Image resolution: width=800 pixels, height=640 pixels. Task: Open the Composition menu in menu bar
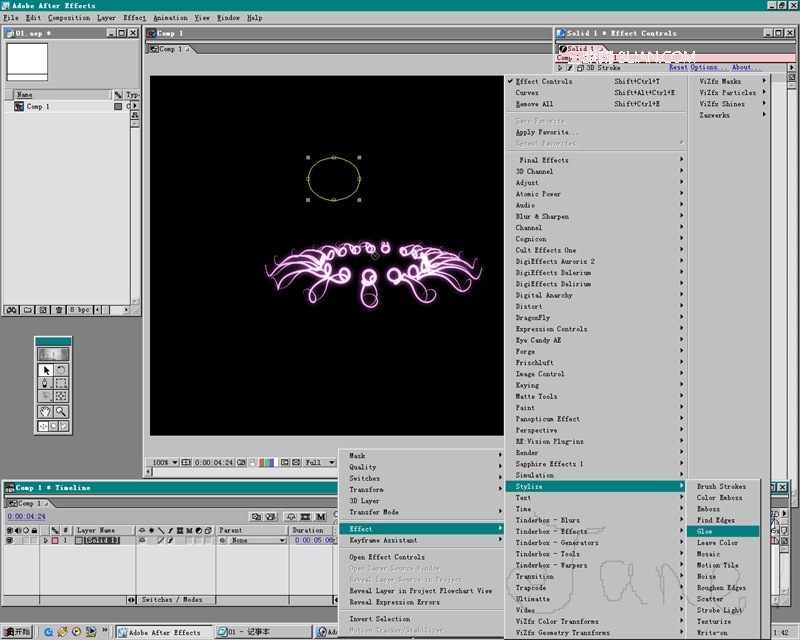click(69, 17)
